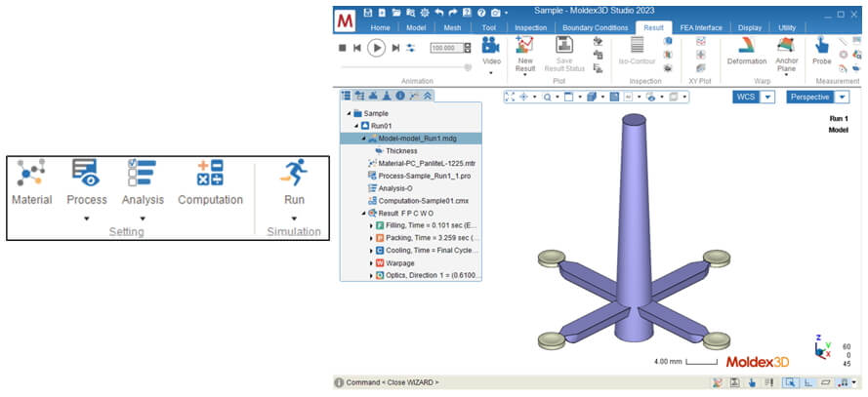Select Computation-Sample01.cmx in the tree
This screenshot has height=397, width=868.
click(x=422, y=201)
